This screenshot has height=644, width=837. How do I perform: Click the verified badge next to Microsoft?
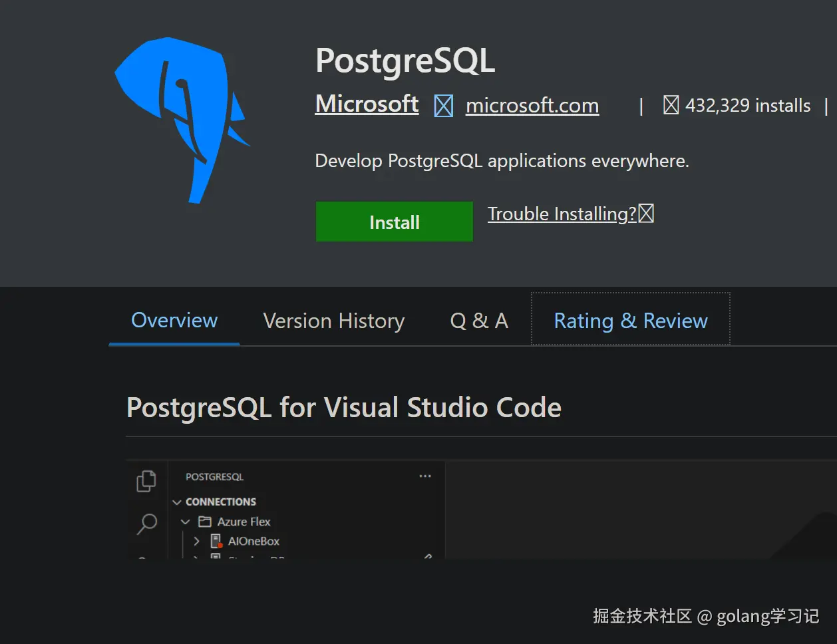point(444,106)
